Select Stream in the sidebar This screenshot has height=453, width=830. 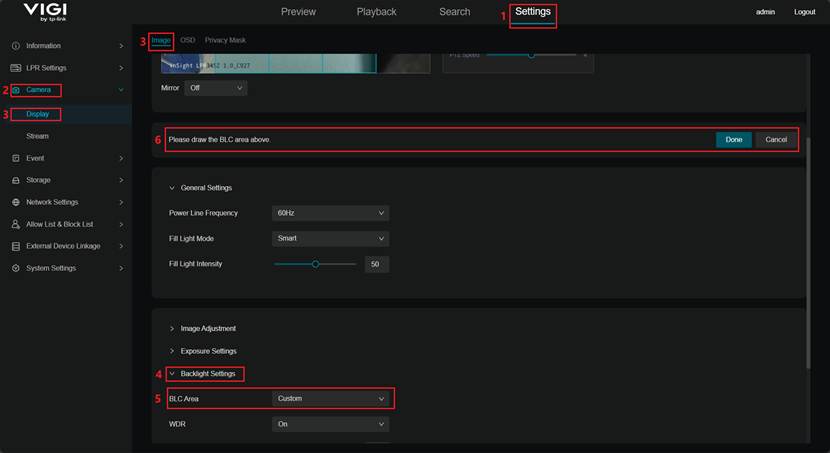click(37, 136)
